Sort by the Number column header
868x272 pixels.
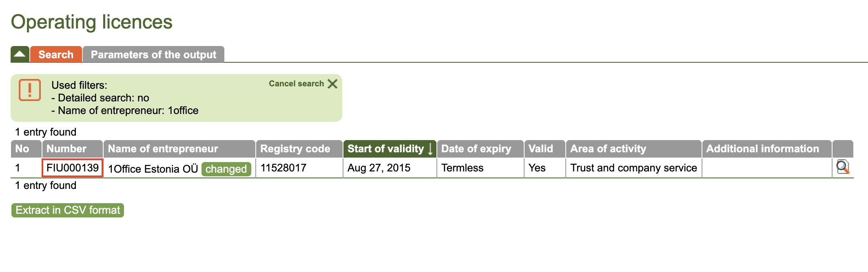pyautogui.click(x=66, y=149)
